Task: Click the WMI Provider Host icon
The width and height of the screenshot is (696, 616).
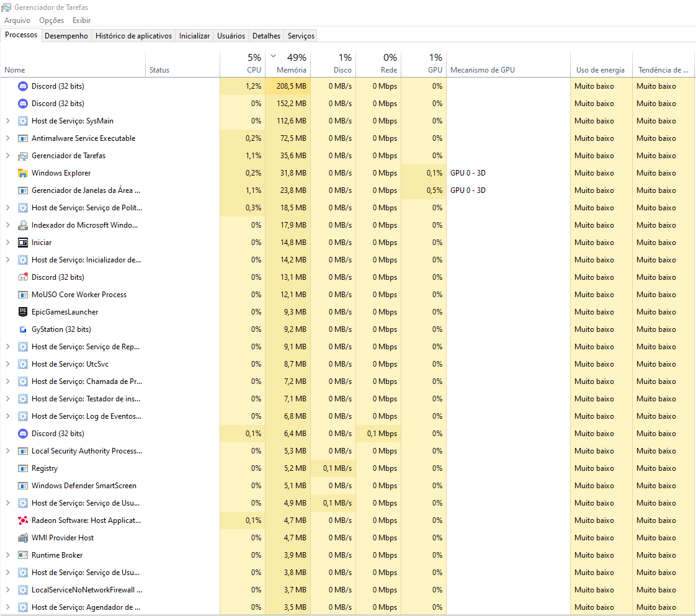Action: [x=22, y=538]
